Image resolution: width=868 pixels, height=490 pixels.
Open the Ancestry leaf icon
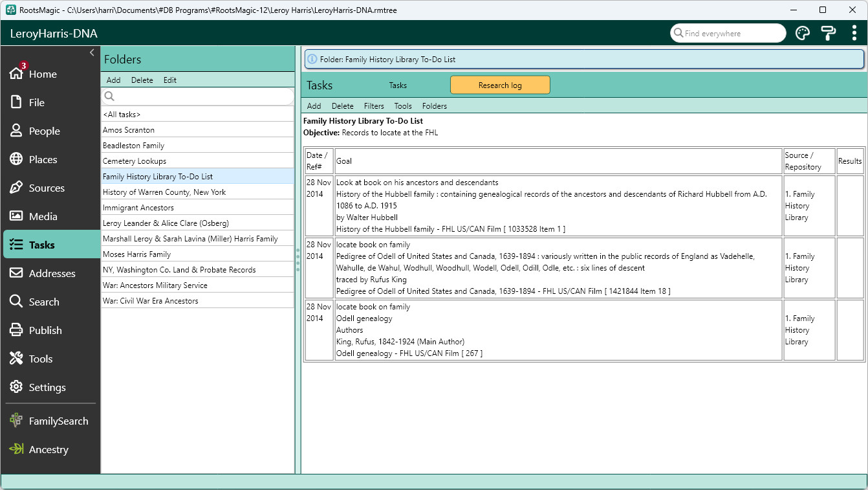coord(16,449)
